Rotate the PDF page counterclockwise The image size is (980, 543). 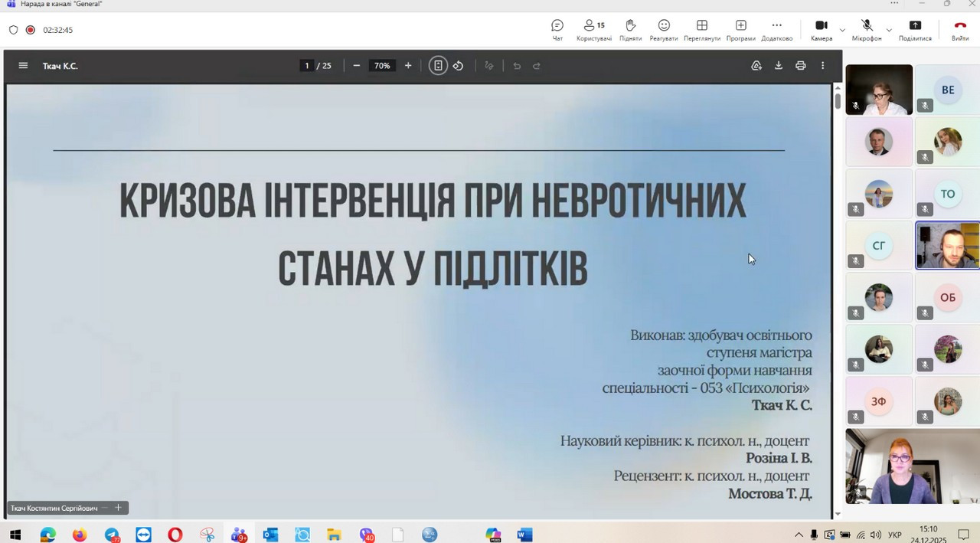click(x=458, y=66)
